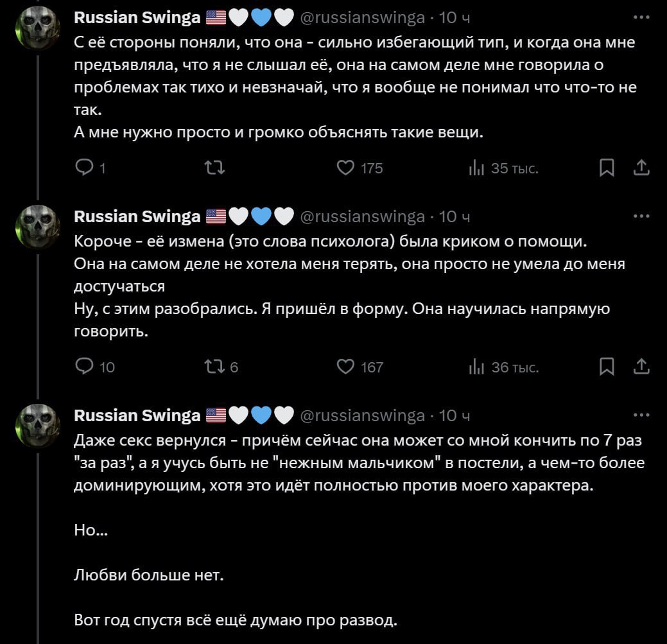Open three-dot menu on the last tweet
Image resolution: width=667 pixels, height=644 pixels.
(x=641, y=415)
